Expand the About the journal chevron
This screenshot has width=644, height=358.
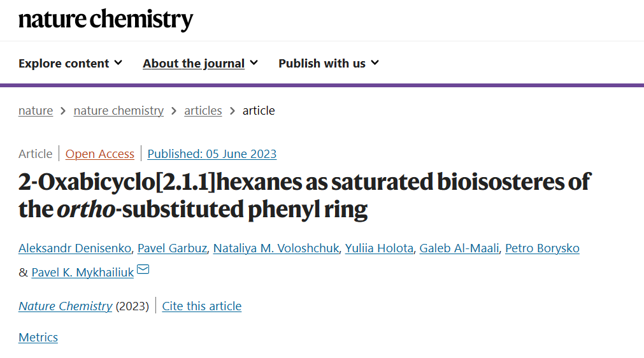point(254,63)
